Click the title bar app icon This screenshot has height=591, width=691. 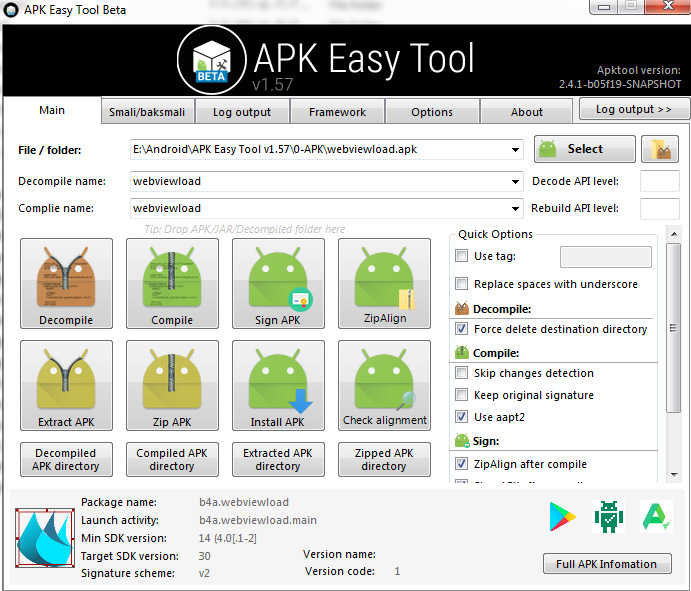tap(11, 10)
